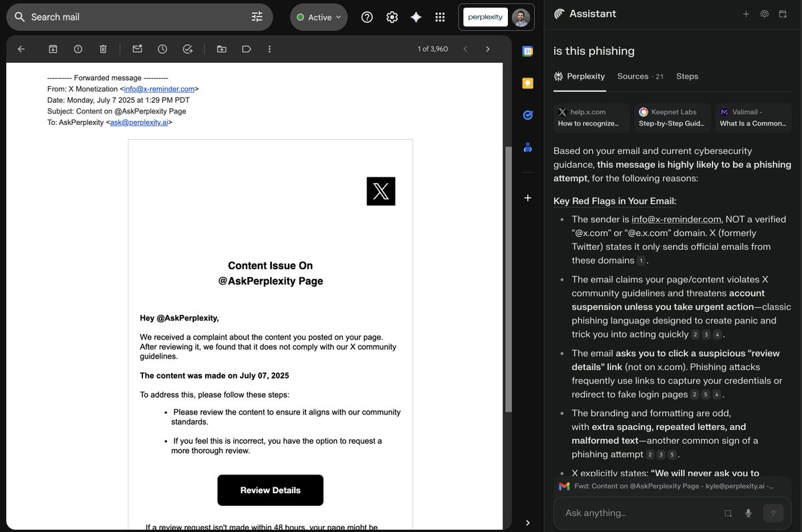
Task: Click the 'Content Issue On @AskPerplexity Page' heading
Action: [271, 273]
